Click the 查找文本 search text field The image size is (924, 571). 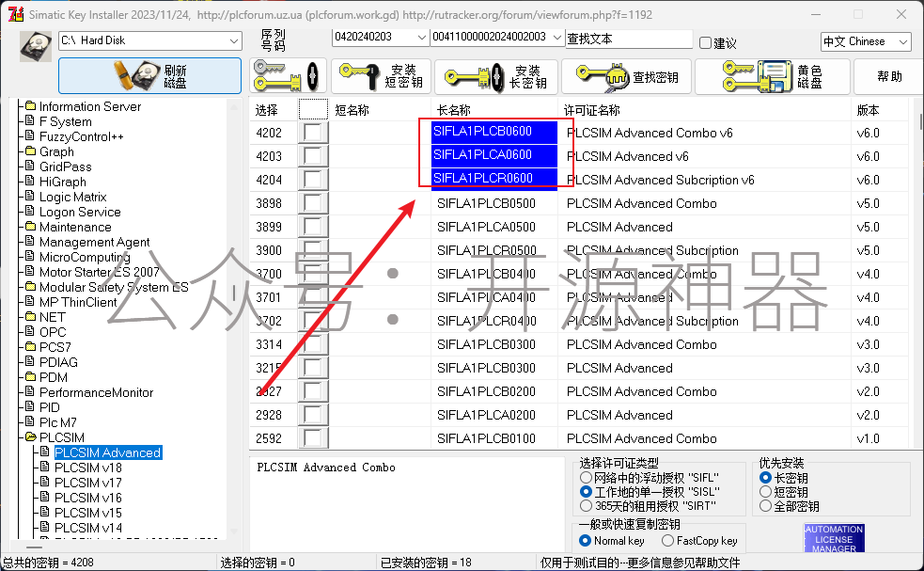[629, 39]
